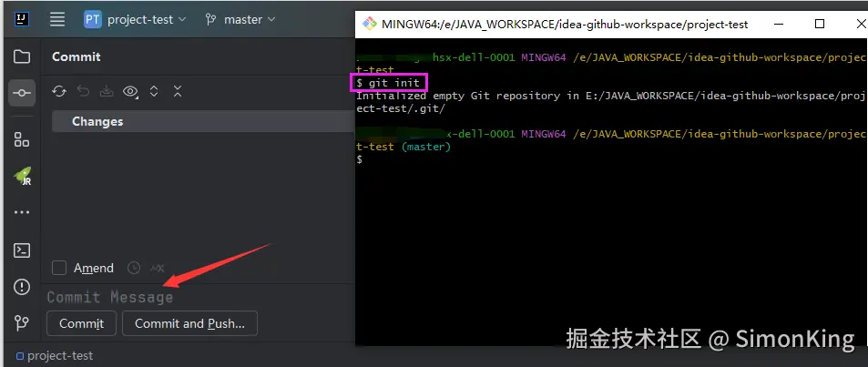868x367 pixels.
Task: Click project-test in the bottom status bar
Action: (x=55, y=356)
